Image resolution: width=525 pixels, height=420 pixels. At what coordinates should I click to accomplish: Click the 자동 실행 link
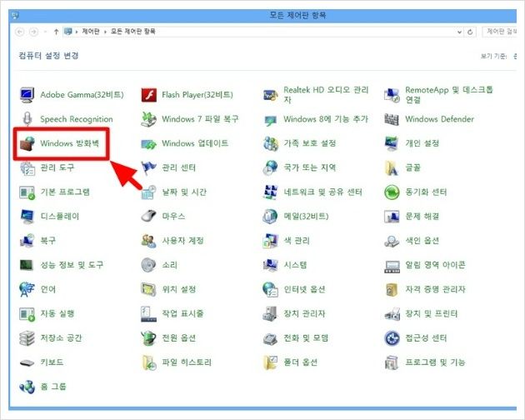[x=57, y=314]
